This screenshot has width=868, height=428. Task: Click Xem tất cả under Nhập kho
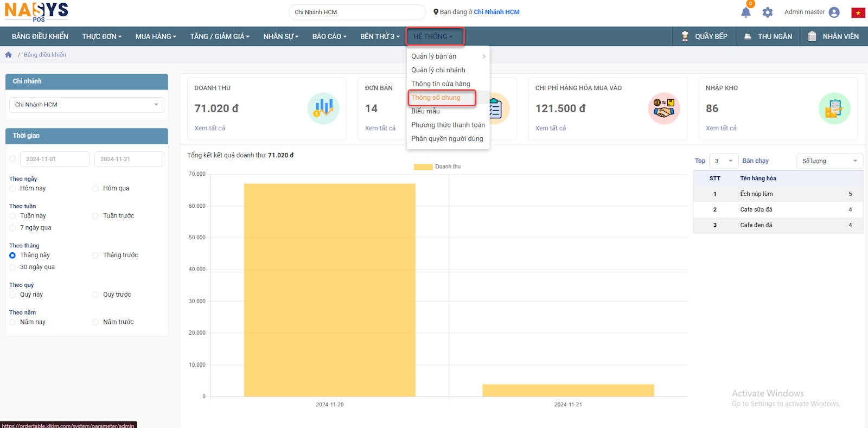[x=721, y=129]
